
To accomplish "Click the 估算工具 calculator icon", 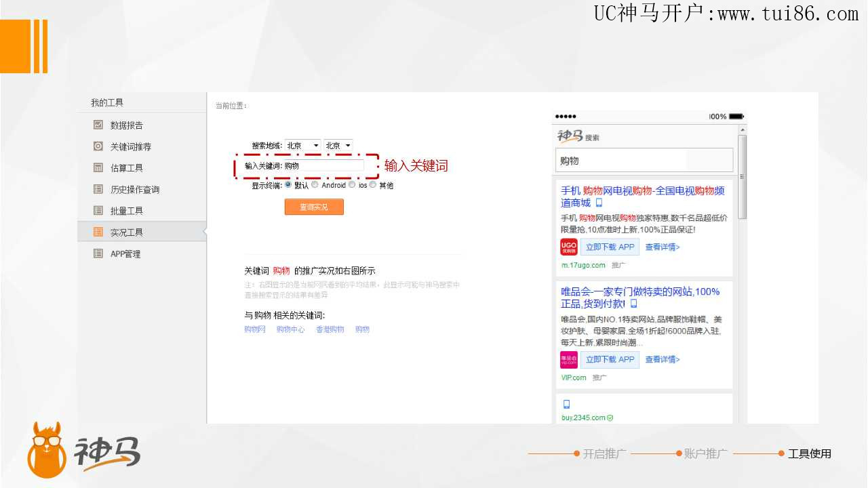I will 98,167.
